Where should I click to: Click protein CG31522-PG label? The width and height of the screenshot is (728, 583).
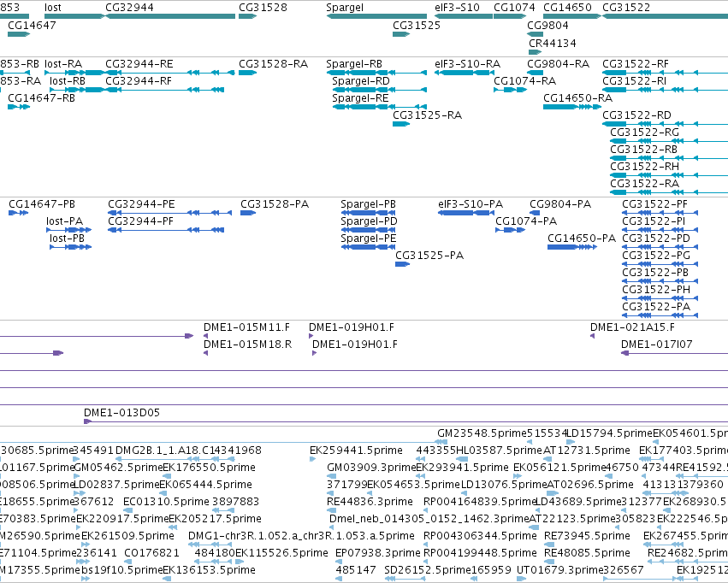(x=656, y=255)
